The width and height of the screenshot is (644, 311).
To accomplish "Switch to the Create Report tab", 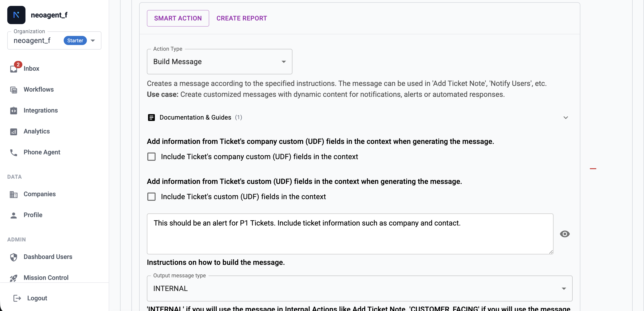I will (241, 18).
